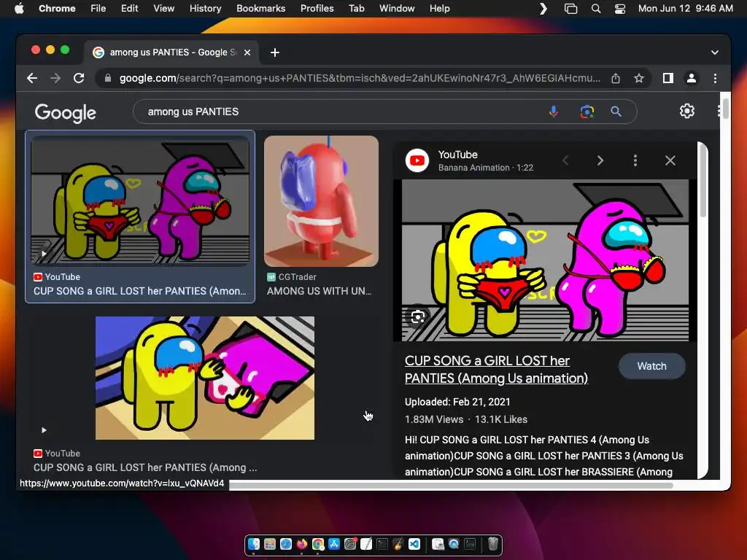Open the File menu
Screen dimensions: 747x560
98,8
